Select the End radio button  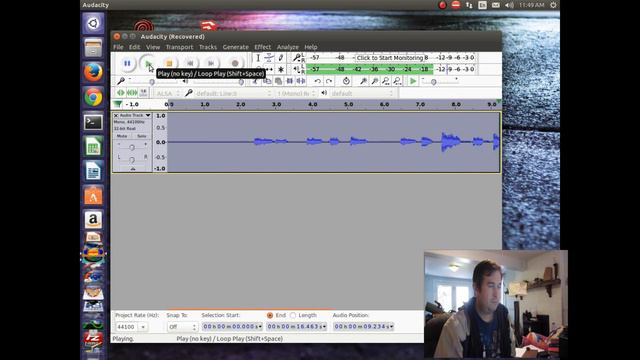click(270, 315)
